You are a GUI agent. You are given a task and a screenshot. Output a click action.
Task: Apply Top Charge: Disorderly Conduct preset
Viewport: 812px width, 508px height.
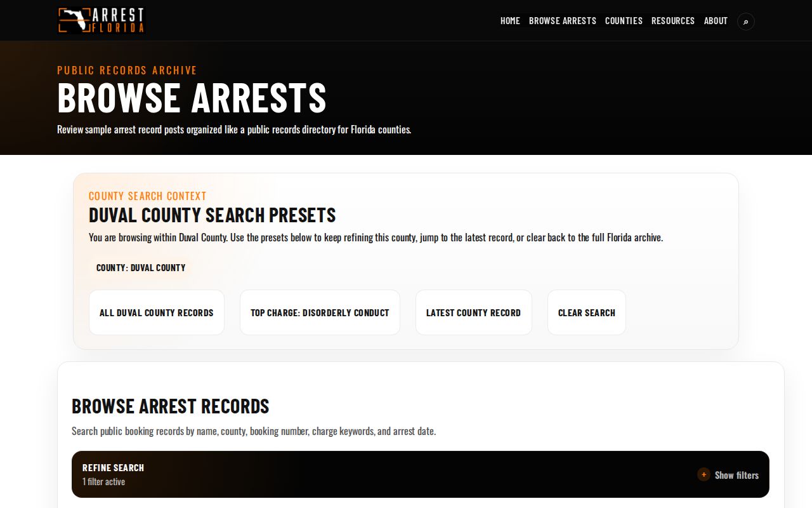pyautogui.click(x=320, y=312)
